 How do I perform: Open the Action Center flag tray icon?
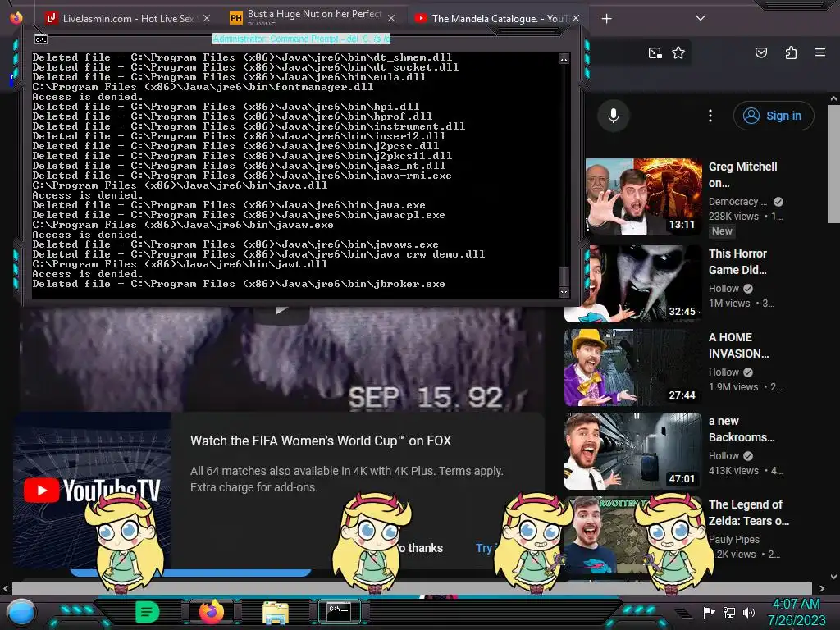coord(709,612)
